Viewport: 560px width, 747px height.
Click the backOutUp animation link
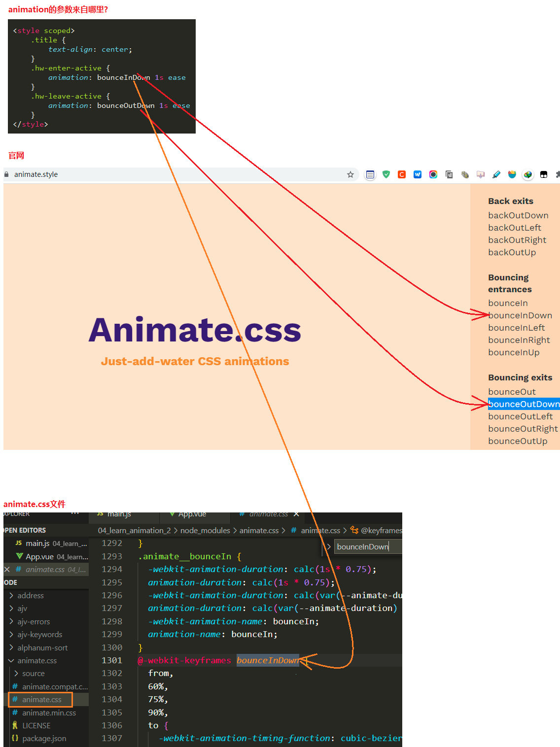point(512,252)
